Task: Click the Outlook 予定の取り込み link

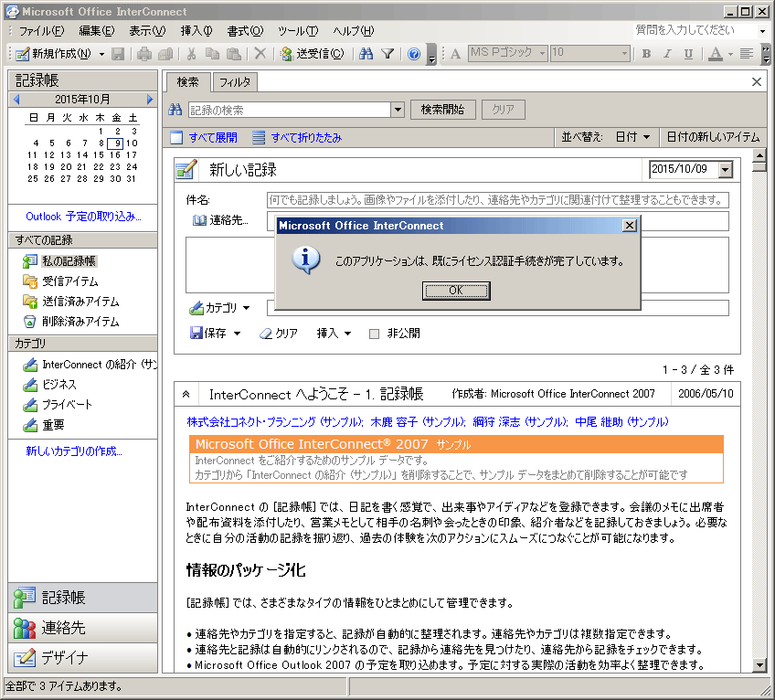Action: (83, 217)
